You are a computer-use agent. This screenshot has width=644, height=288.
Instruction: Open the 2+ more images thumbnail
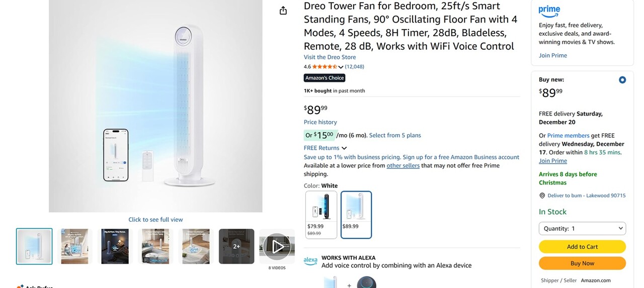[236, 246]
